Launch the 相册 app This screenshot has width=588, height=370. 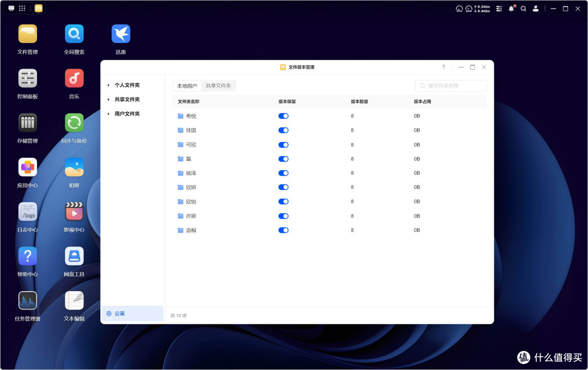pos(74,167)
